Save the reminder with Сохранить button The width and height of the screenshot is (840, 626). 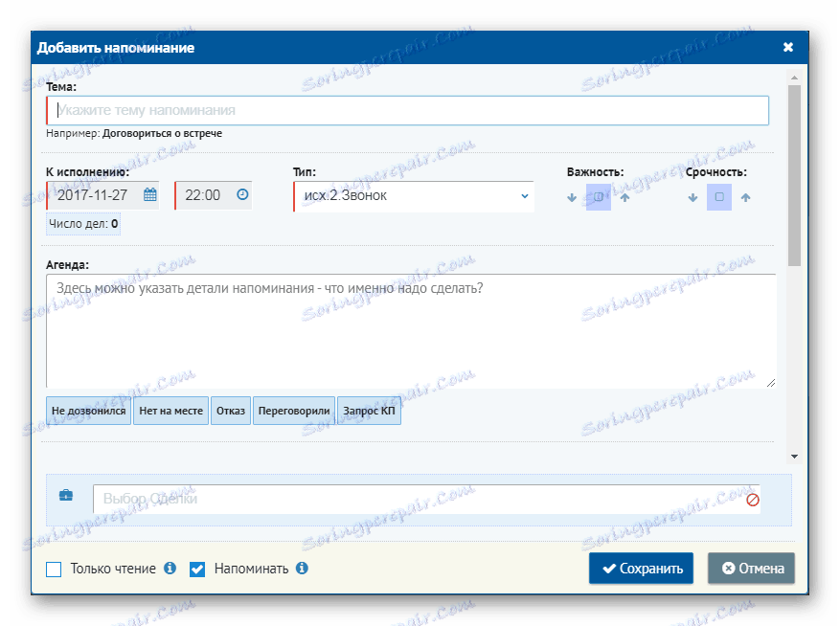tap(641, 569)
